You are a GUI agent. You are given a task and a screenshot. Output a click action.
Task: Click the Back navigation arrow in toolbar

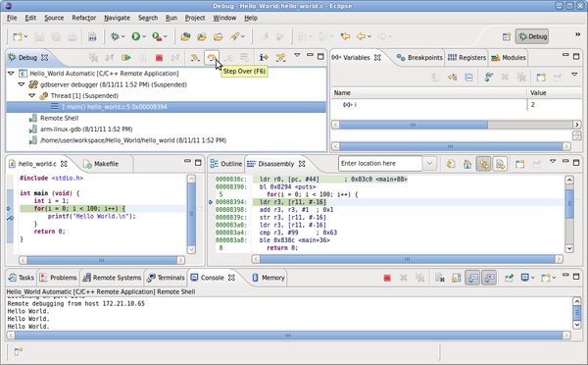tap(361, 36)
